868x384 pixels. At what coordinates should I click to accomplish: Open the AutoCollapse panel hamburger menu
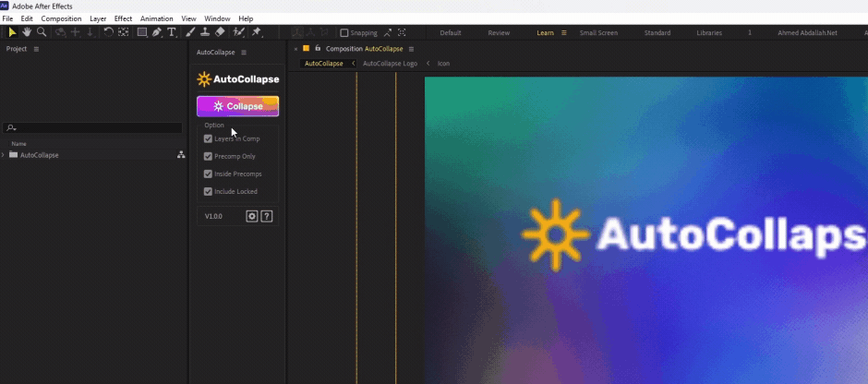pyautogui.click(x=244, y=52)
